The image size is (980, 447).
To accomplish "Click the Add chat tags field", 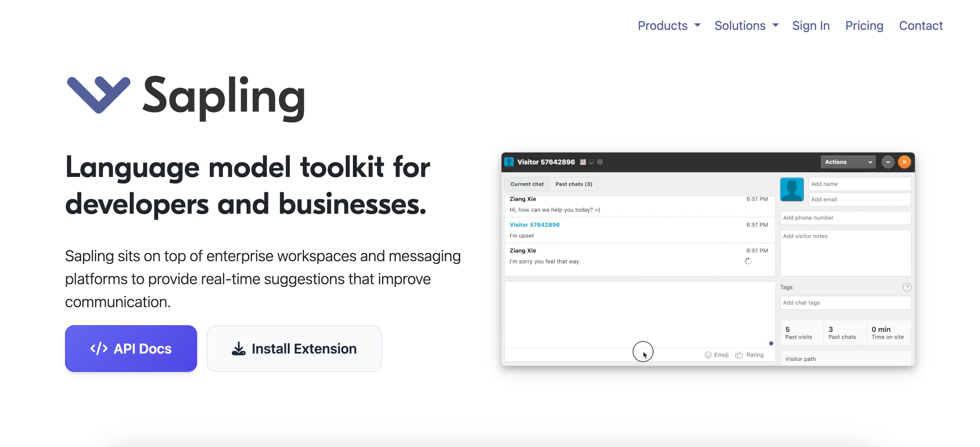I will (845, 303).
